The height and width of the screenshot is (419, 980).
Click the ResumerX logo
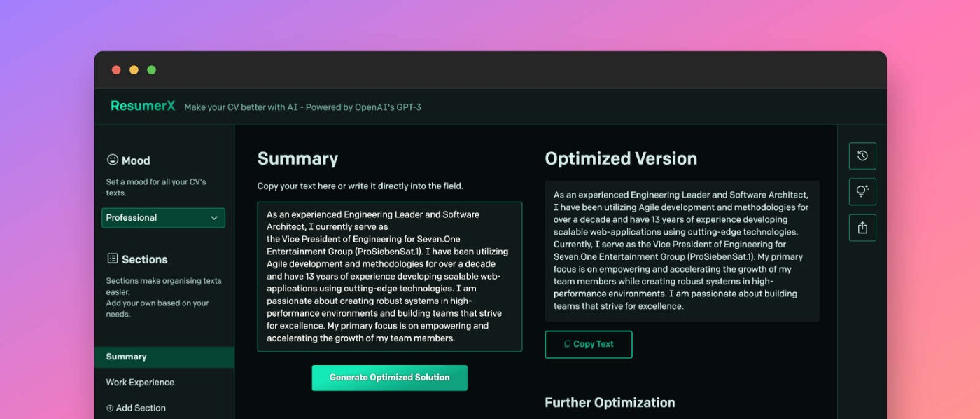(143, 106)
